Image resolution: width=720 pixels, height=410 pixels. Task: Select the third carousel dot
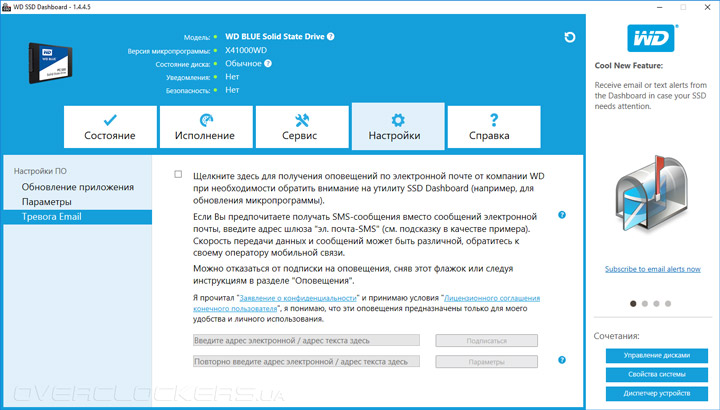[x=656, y=303]
